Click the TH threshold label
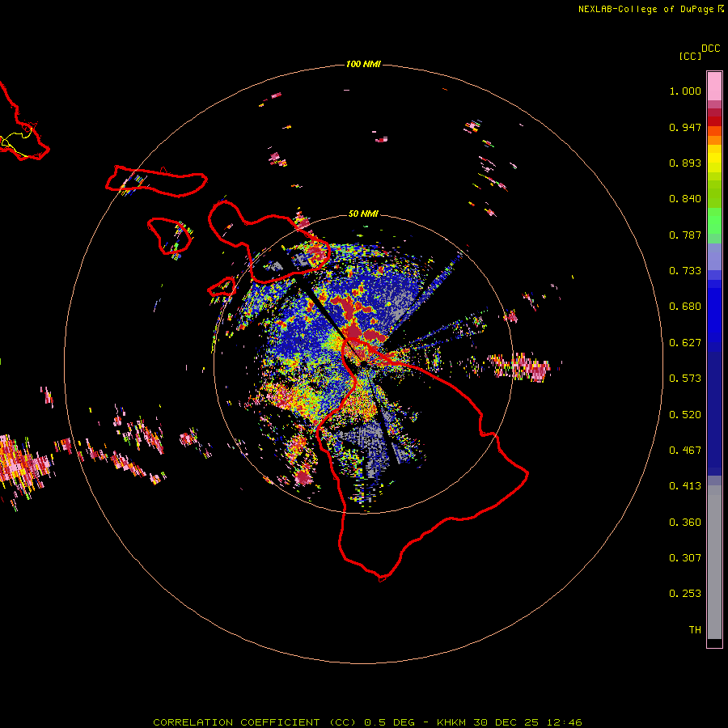Screen dimensions: 728x728 [695, 630]
